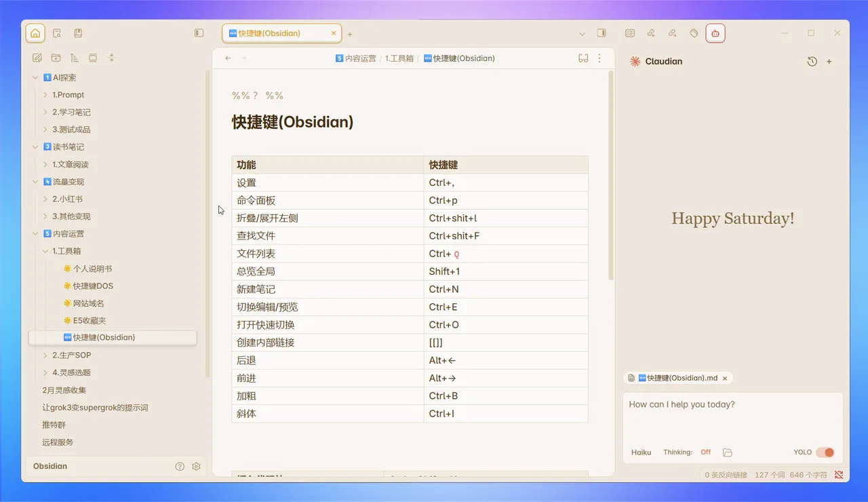Open the 推特群 note

pyautogui.click(x=54, y=425)
